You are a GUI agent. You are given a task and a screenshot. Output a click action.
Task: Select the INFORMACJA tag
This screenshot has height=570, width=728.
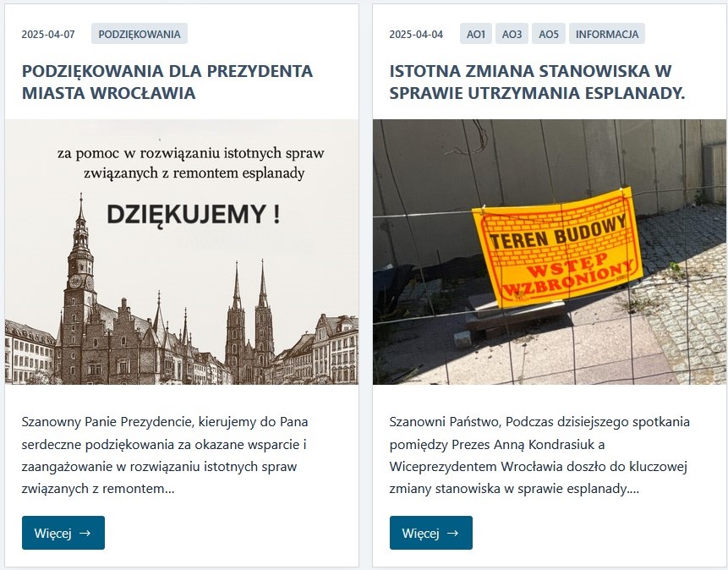click(x=607, y=34)
